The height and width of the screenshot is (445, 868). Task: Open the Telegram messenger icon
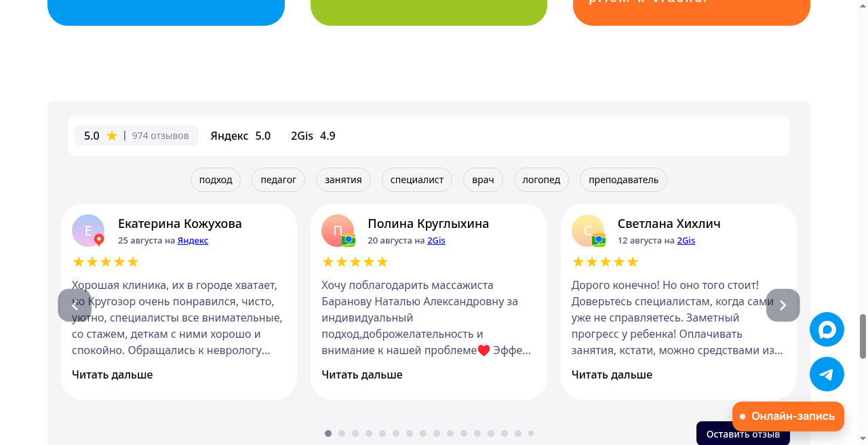pos(827,374)
